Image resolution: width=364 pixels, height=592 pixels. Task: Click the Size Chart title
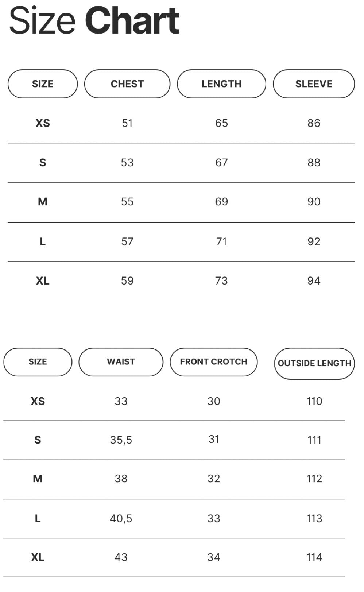pyautogui.click(x=94, y=21)
